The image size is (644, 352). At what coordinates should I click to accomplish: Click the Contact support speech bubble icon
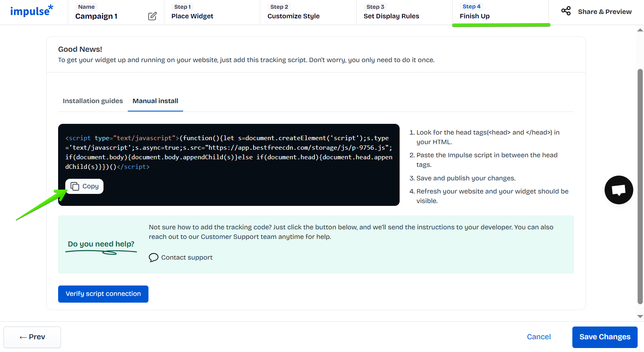154,258
